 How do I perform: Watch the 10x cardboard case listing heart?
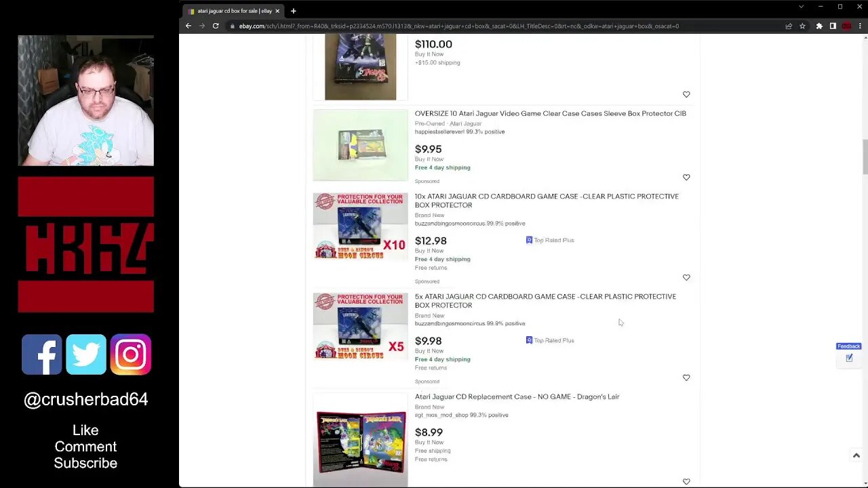[x=686, y=277]
